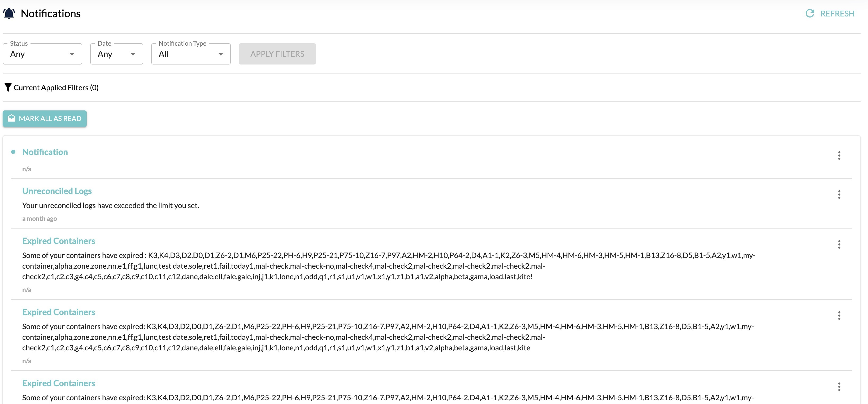Click the open envelope icon

coord(11,118)
